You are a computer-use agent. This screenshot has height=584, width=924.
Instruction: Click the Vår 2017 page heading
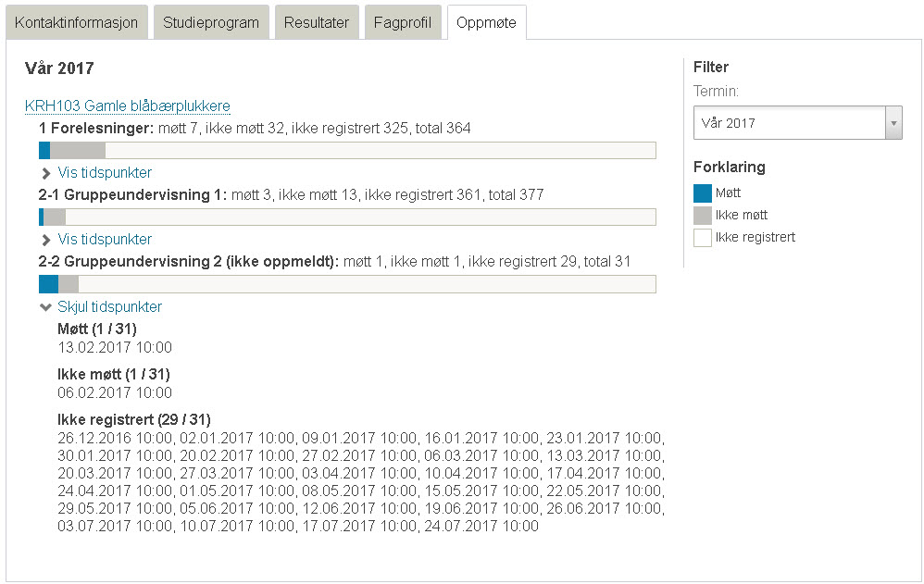(59, 68)
